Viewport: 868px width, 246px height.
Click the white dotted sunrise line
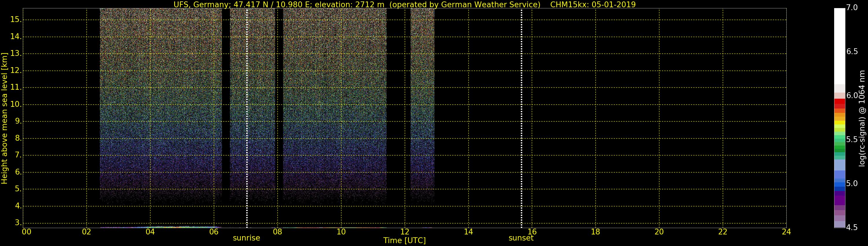(x=247, y=118)
